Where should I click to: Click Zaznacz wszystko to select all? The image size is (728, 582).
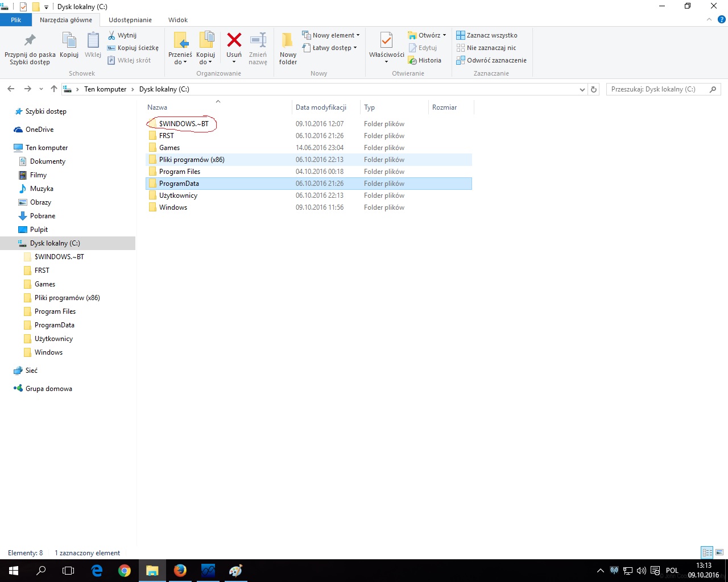click(x=487, y=35)
